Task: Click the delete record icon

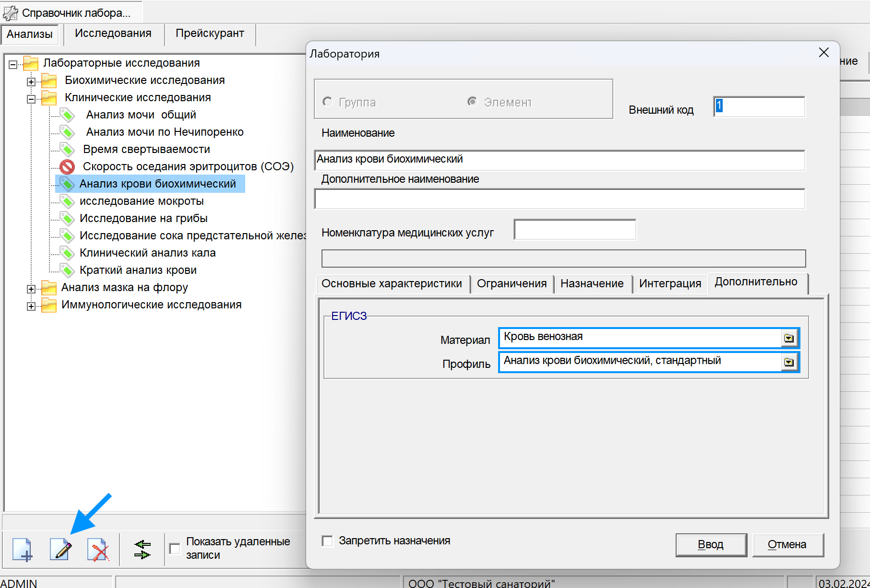Action: [98, 549]
